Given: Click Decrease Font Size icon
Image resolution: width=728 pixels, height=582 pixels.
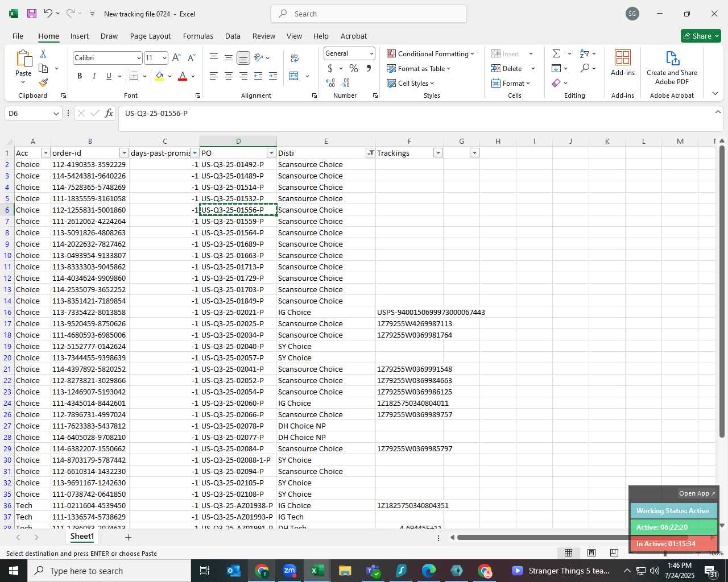Looking at the screenshot, I should coord(192,57).
